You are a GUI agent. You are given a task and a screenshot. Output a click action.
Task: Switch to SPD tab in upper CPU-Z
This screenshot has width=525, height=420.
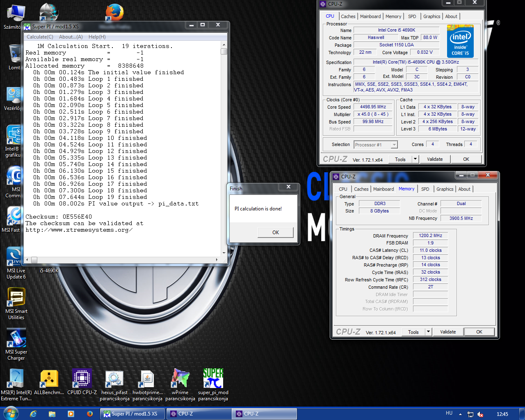[x=412, y=16]
